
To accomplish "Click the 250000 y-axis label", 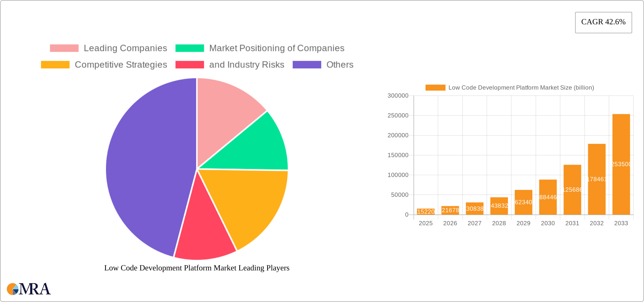I will (398, 115).
